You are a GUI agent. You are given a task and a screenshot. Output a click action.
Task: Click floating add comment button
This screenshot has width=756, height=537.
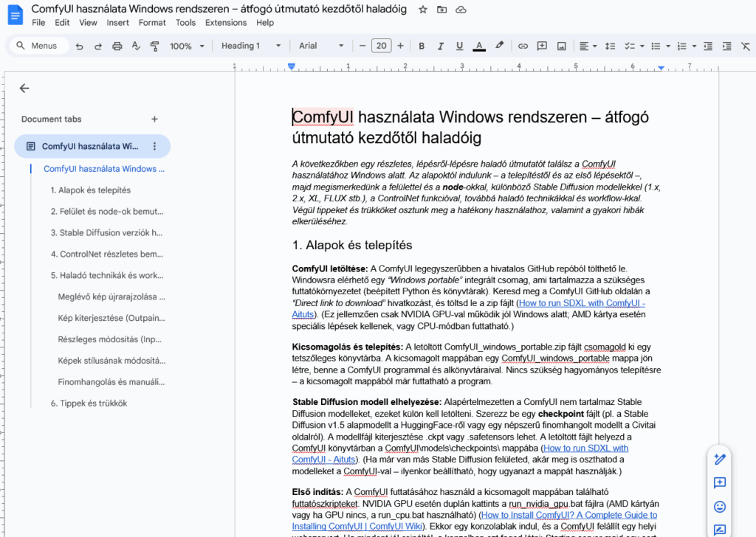click(719, 482)
